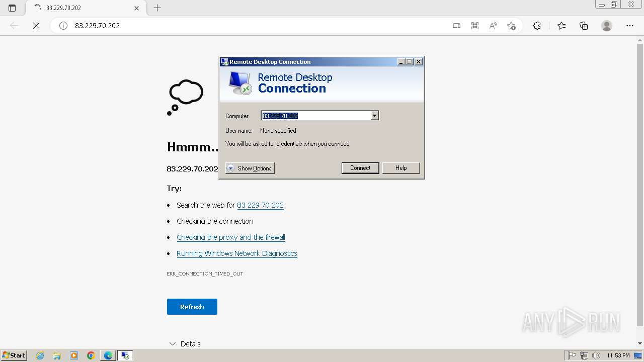Open the Extensions puzzle icon
Screen dimensions: 644x362
[x=537, y=26]
